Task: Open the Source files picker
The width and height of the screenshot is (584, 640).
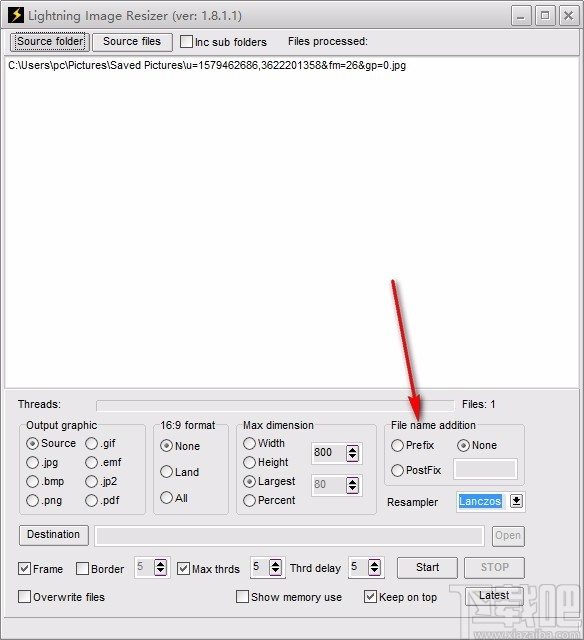Action: (x=132, y=42)
